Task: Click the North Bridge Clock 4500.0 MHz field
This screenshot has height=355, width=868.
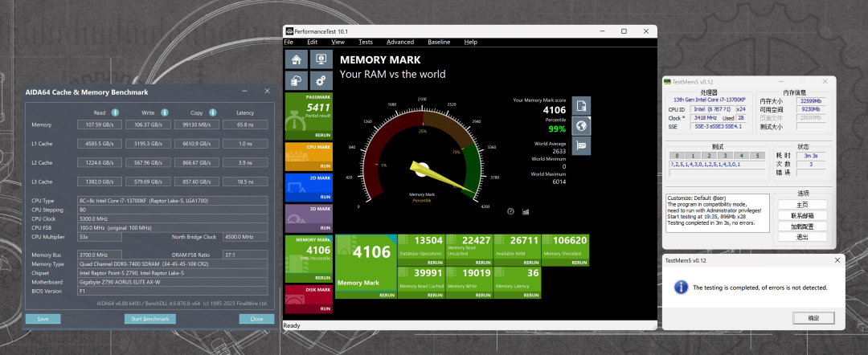Action: [x=245, y=237]
